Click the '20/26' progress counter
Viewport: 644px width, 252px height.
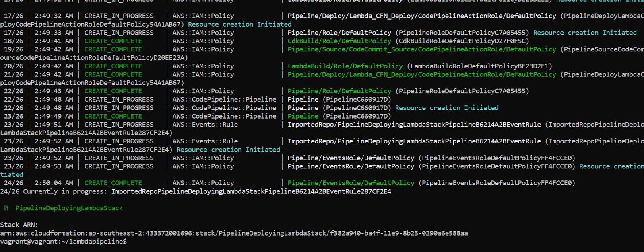click(14, 66)
